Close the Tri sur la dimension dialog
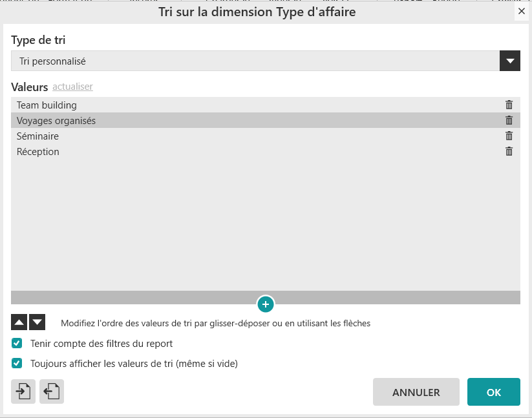 tap(522, 11)
